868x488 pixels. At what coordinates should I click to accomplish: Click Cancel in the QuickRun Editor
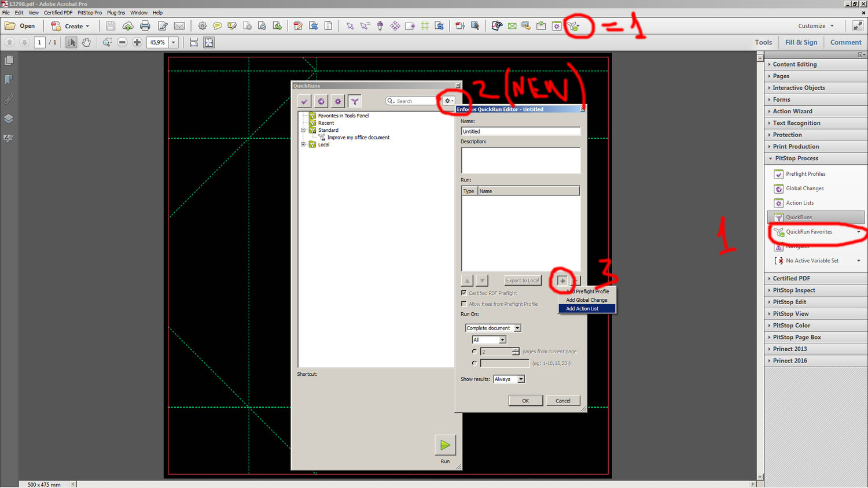pyautogui.click(x=563, y=401)
